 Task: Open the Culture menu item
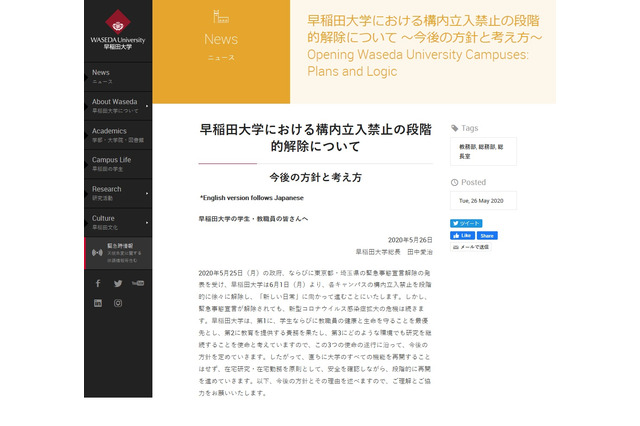click(118, 222)
